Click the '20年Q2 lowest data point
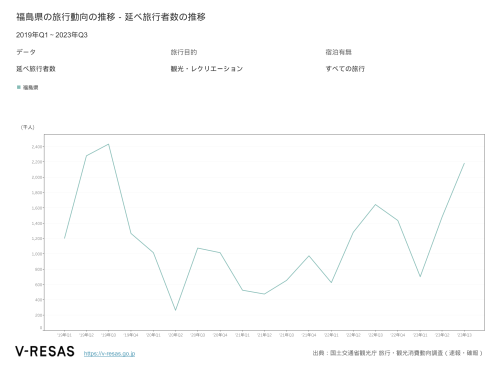 click(175, 310)
